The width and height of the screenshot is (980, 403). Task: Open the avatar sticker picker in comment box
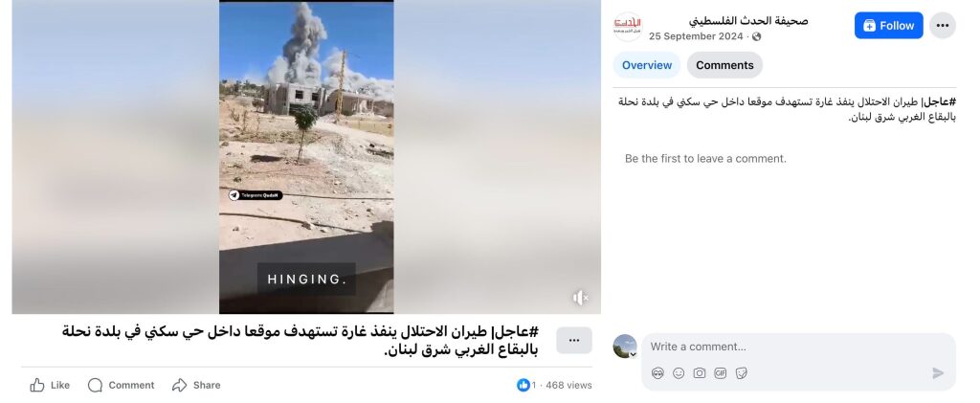click(x=657, y=373)
